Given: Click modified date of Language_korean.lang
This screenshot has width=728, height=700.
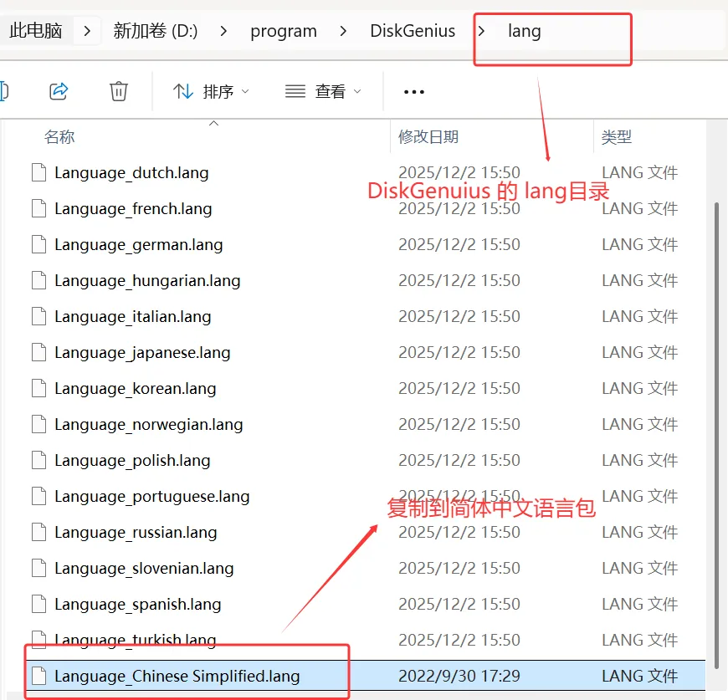Looking at the screenshot, I should tap(459, 388).
